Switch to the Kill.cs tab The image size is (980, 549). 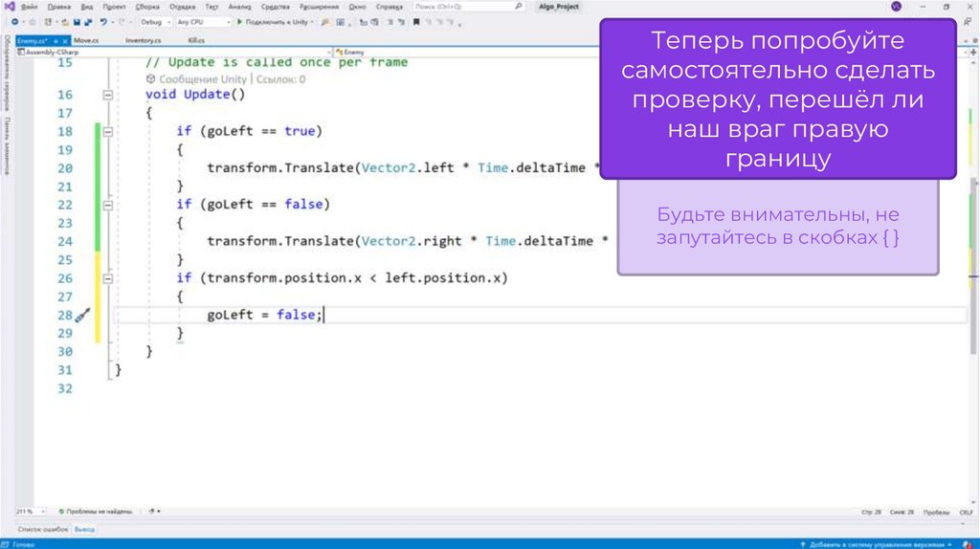(x=196, y=40)
